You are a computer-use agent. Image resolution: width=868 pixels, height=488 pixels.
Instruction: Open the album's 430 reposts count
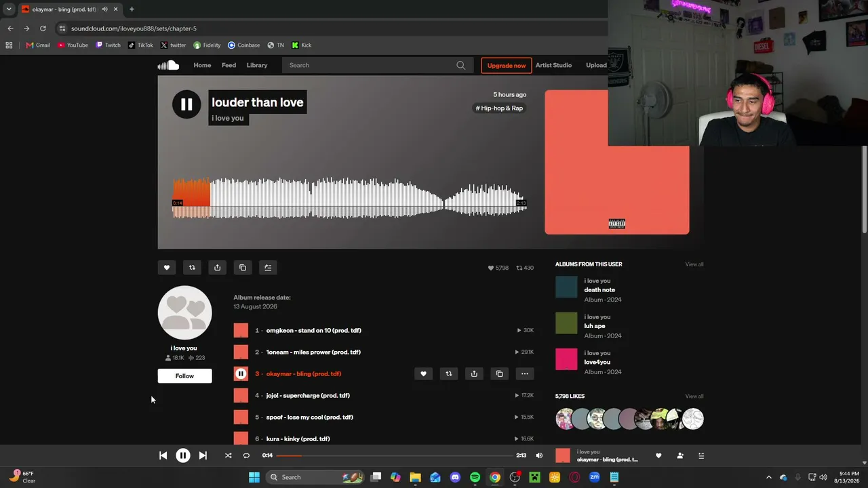pos(525,268)
